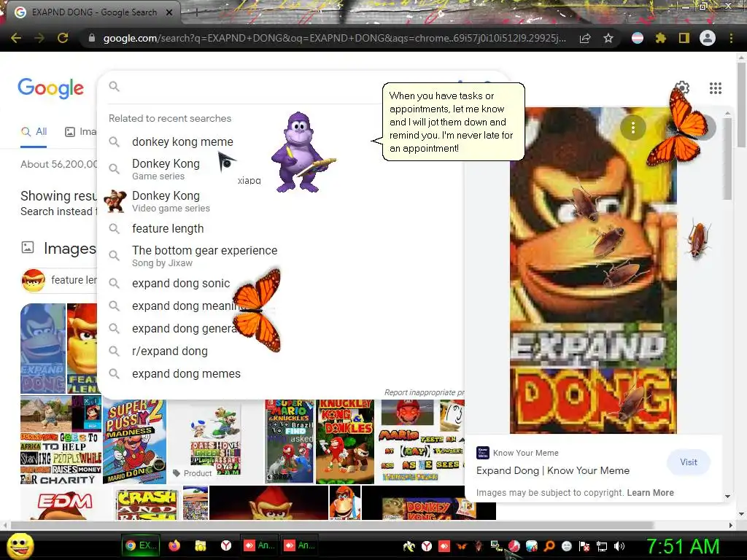Open the second 'An...' taskbar window
747x560 pixels.
[x=298, y=545]
